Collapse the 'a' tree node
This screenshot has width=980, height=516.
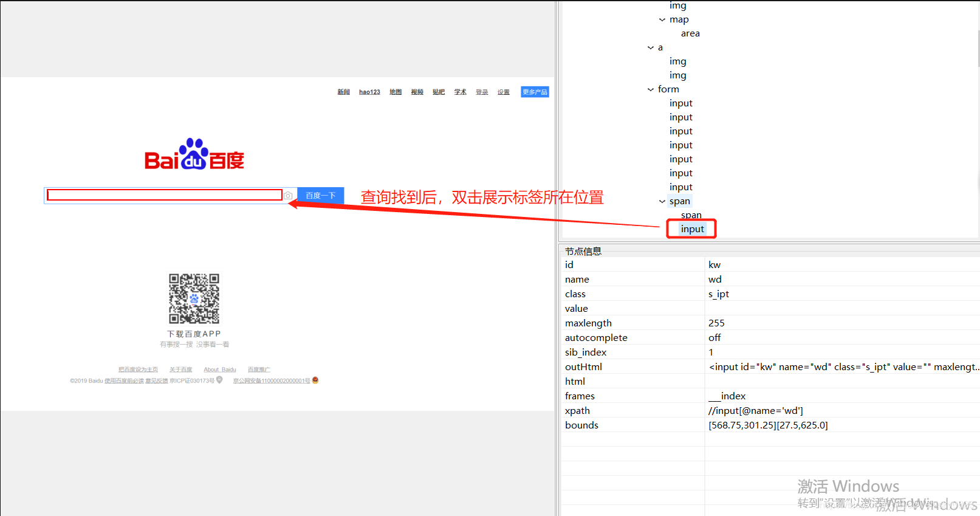point(651,48)
